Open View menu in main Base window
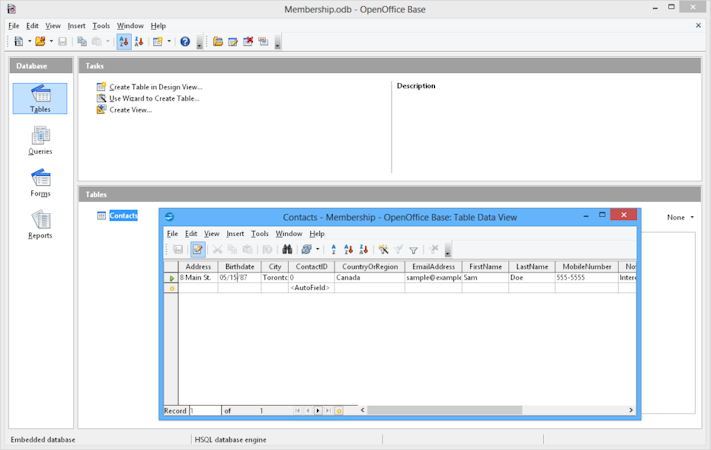This screenshot has width=711, height=450. click(x=53, y=26)
